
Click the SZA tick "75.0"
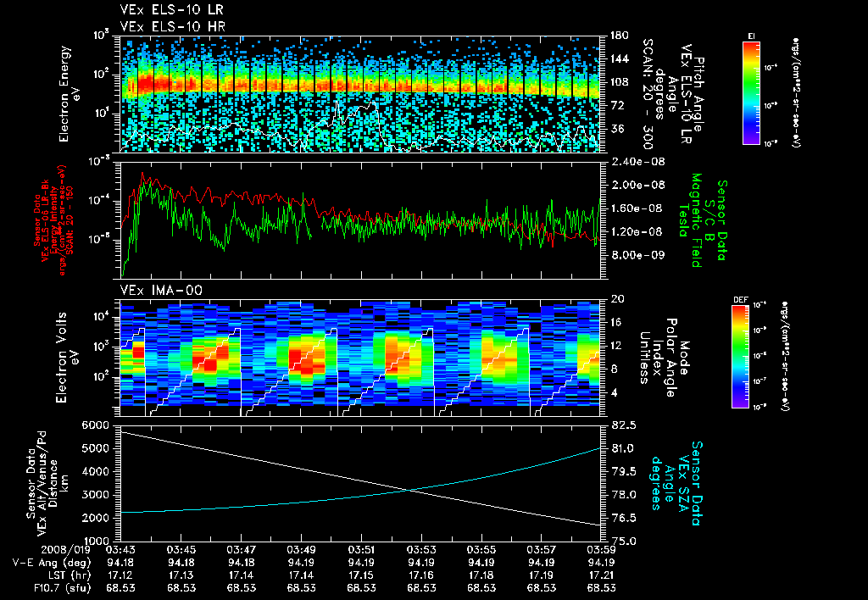tap(623, 541)
